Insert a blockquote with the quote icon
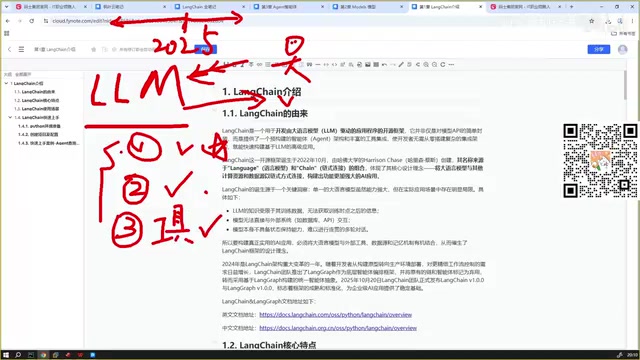640x360 pixels. [x=309, y=64]
